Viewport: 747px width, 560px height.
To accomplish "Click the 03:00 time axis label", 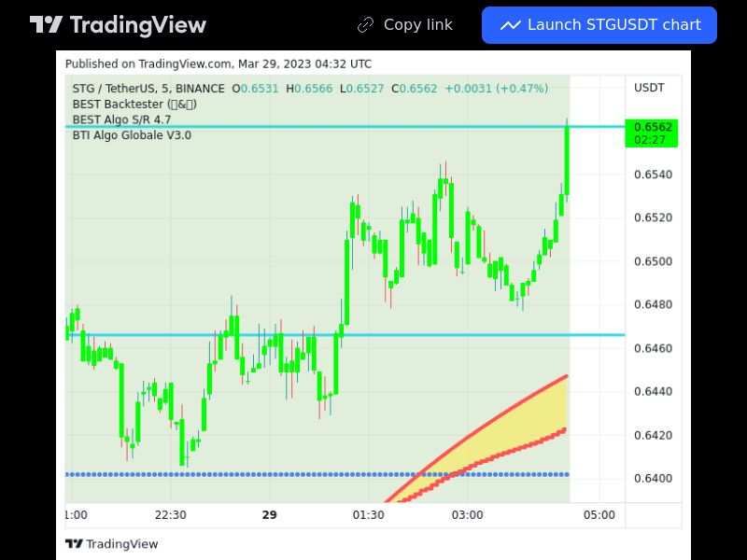I will point(468,515).
